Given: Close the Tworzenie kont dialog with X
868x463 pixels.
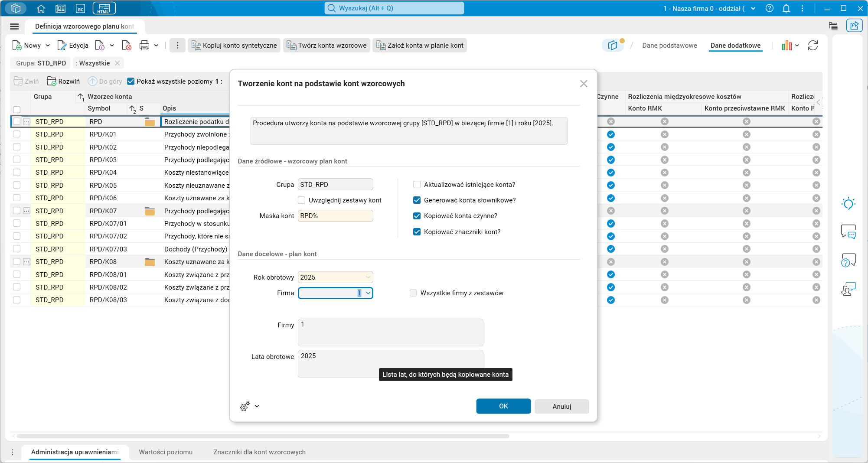Looking at the screenshot, I should (584, 84).
